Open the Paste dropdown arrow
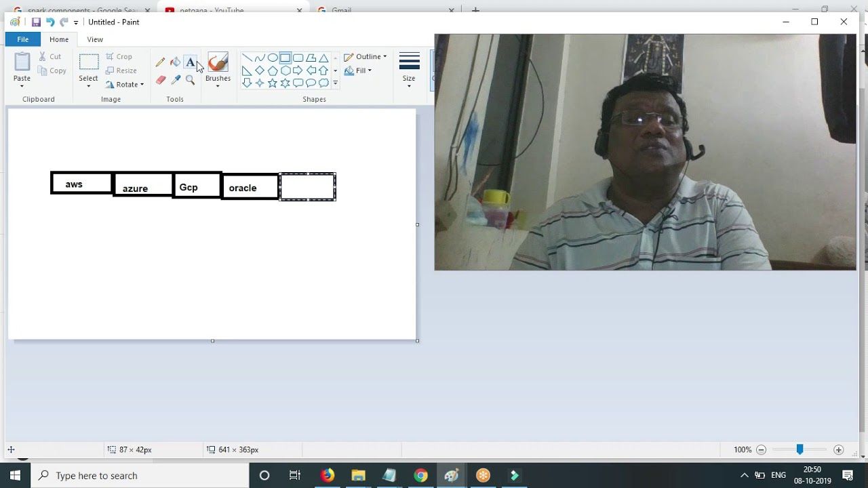Viewport: 868px width, 488px height. (x=22, y=86)
